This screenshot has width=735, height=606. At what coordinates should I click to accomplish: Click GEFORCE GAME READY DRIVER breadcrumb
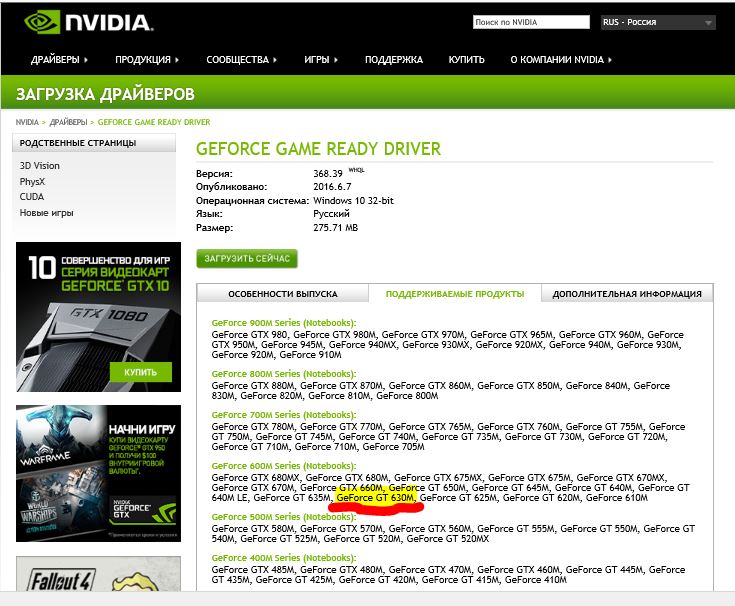tap(154, 122)
